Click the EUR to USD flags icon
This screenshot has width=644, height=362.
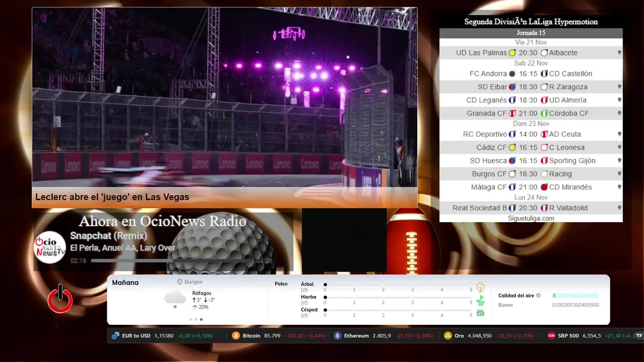click(x=116, y=336)
